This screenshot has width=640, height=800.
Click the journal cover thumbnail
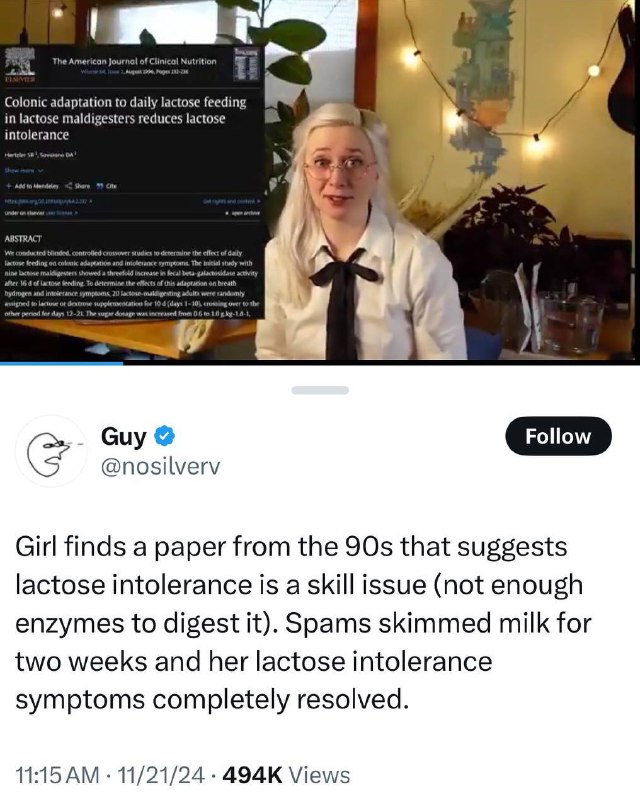(x=247, y=64)
